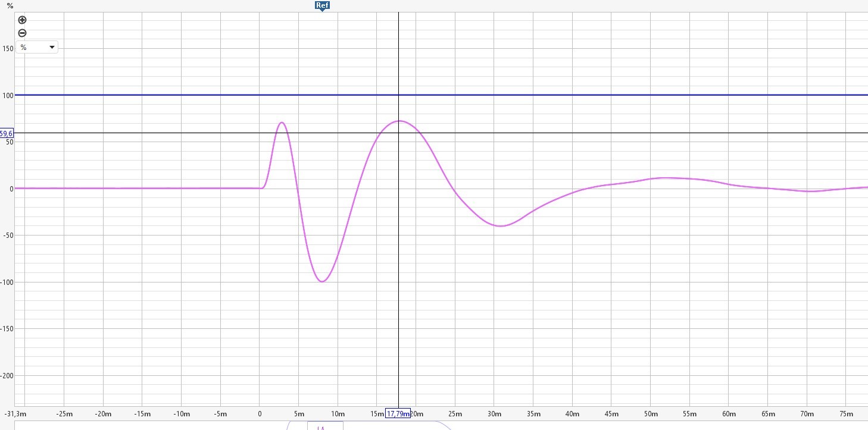Click the pink peak at the cursor crosshair
Screen dimensions: 868x430
click(x=398, y=121)
